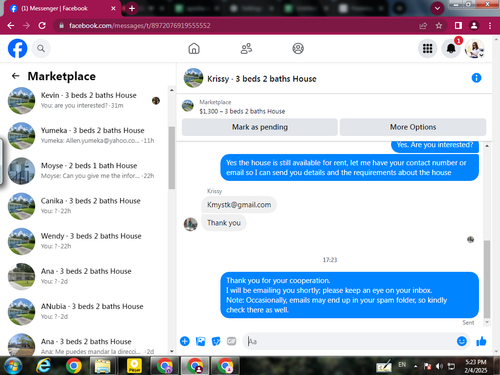The image size is (500, 375).
Task: Click browser forward arrow
Action: (x=26, y=26)
